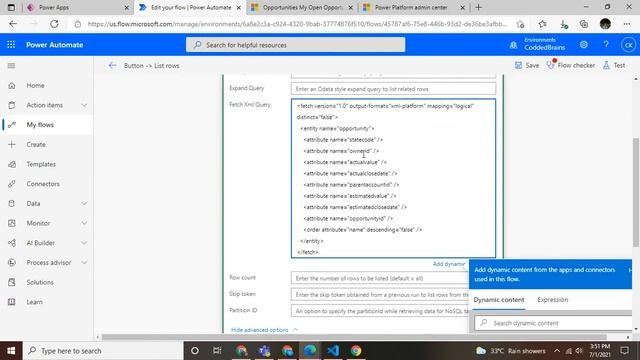
Task: Test the flow
Action: 614,65
